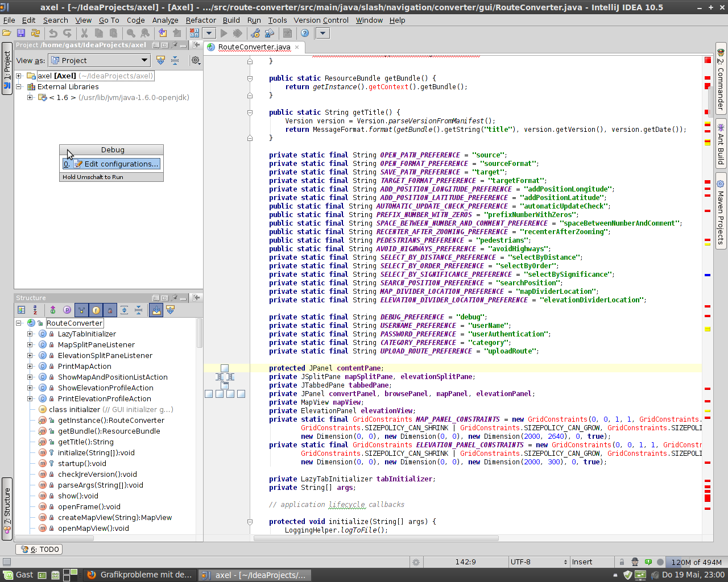Select Edit configurations in Debug popup

[x=111, y=164]
